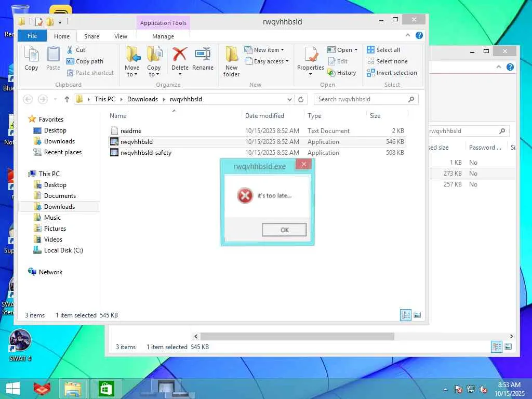Collapse the ribbon with the chevron
This screenshot has height=399, width=532.
408,35
